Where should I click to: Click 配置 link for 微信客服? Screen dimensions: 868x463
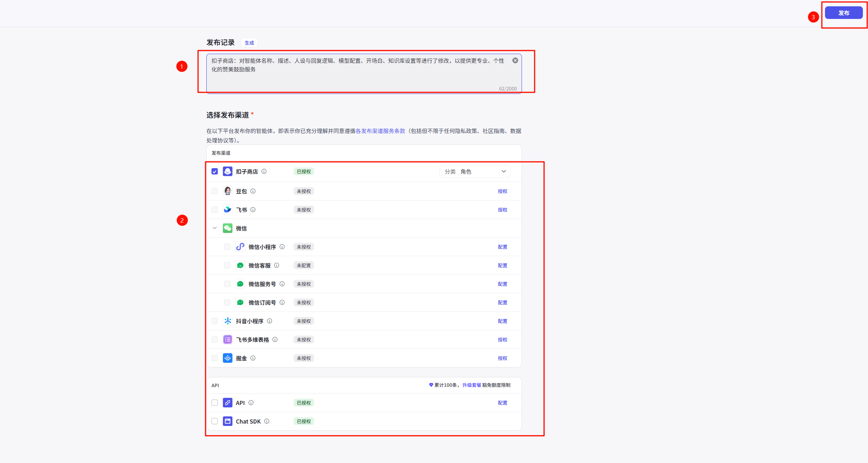click(x=502, y=265)
